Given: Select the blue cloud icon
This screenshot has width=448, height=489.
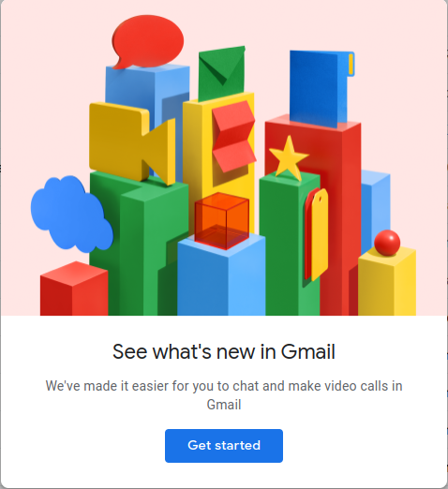Looking at the screenshot, I should 72,214.
